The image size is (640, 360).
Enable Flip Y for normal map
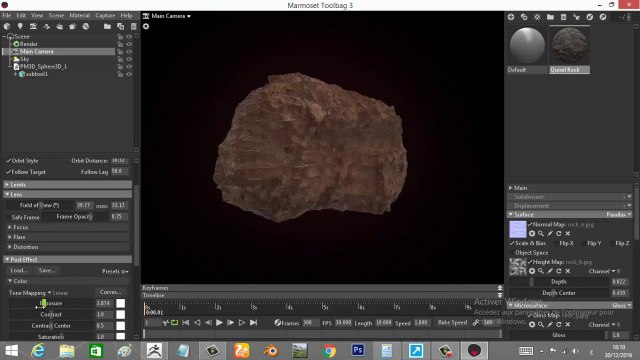pyautogui.click(x=584, y=243)
